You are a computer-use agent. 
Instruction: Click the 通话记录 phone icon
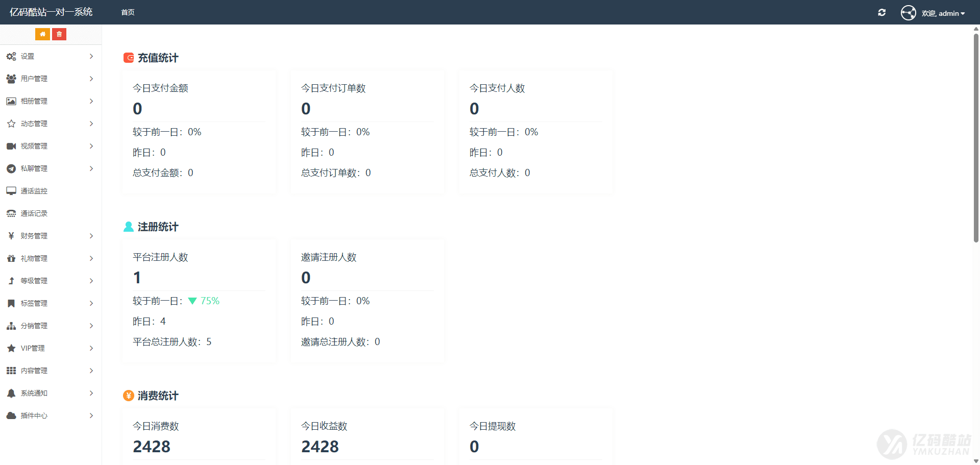coord(11,213)
